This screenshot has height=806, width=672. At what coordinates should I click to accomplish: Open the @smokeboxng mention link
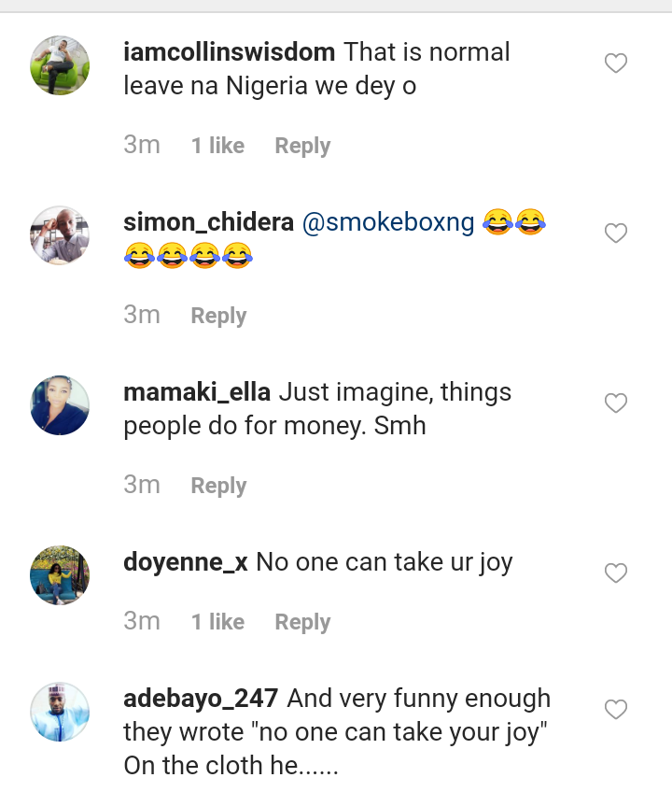click(388, 223)
